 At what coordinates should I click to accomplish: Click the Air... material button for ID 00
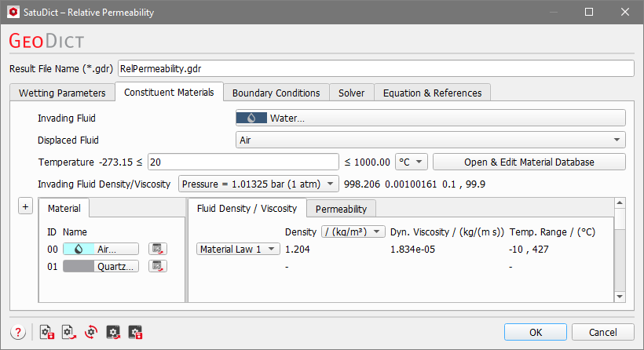tap(101, 249)
